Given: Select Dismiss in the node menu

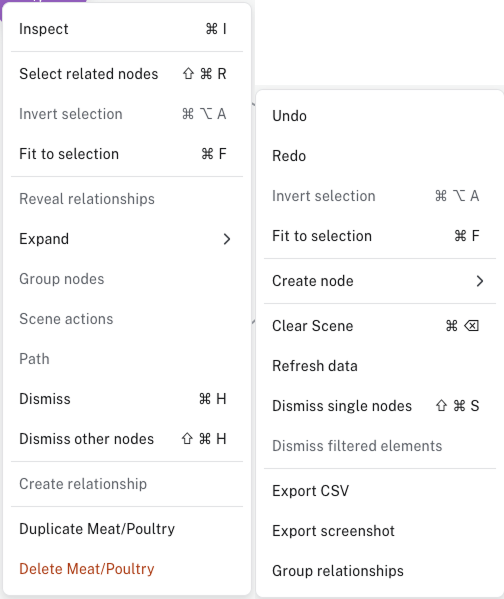Looking at the screenshot, I should pyautogui.click(x=127, y=399).
